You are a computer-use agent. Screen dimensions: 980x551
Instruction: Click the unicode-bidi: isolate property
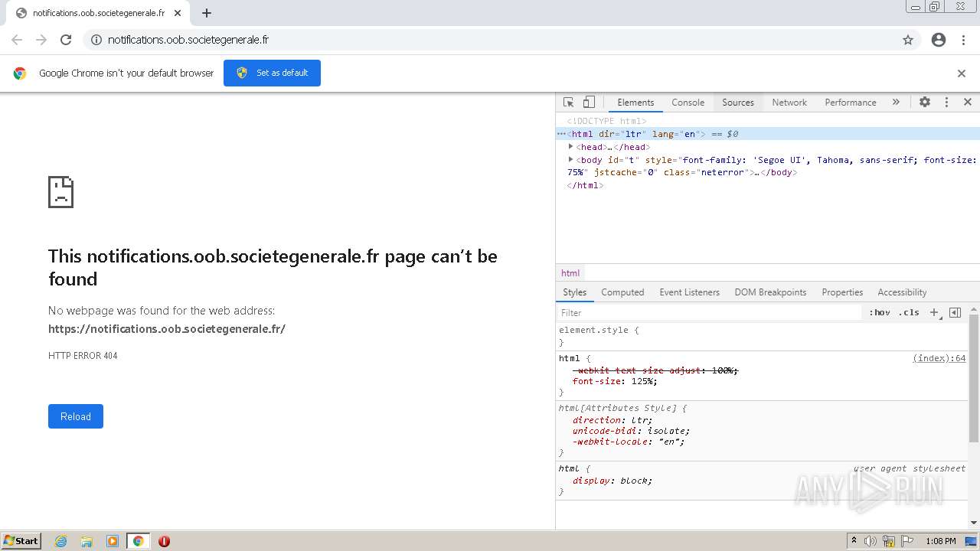pyautogui.click(x=631, y=431)
